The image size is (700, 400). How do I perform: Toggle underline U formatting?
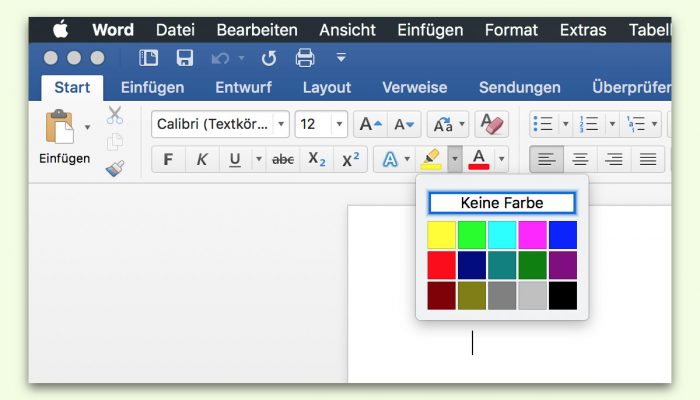pos(235,159)
